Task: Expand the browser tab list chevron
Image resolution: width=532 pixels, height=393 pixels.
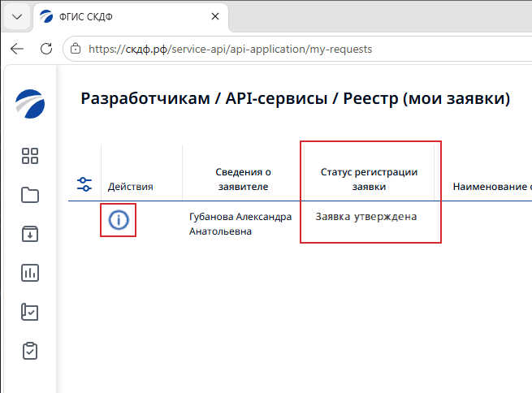Action: coord(17,16)
